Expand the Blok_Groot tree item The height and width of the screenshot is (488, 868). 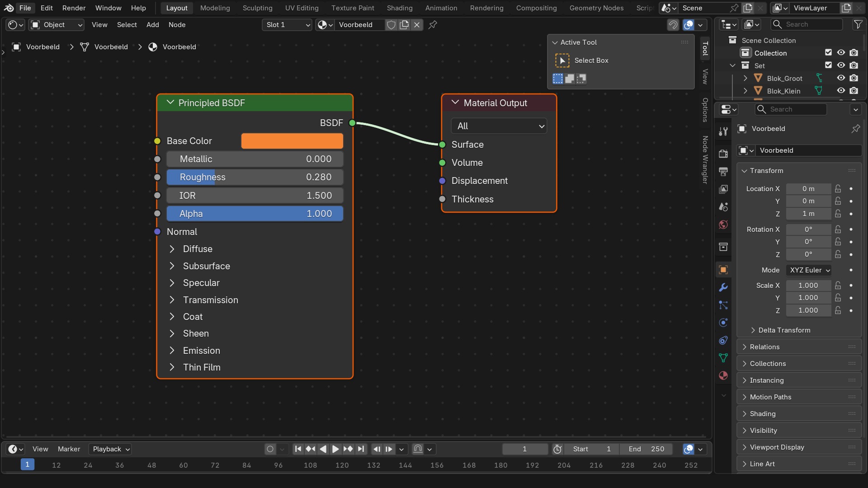(x=745, y=78)
